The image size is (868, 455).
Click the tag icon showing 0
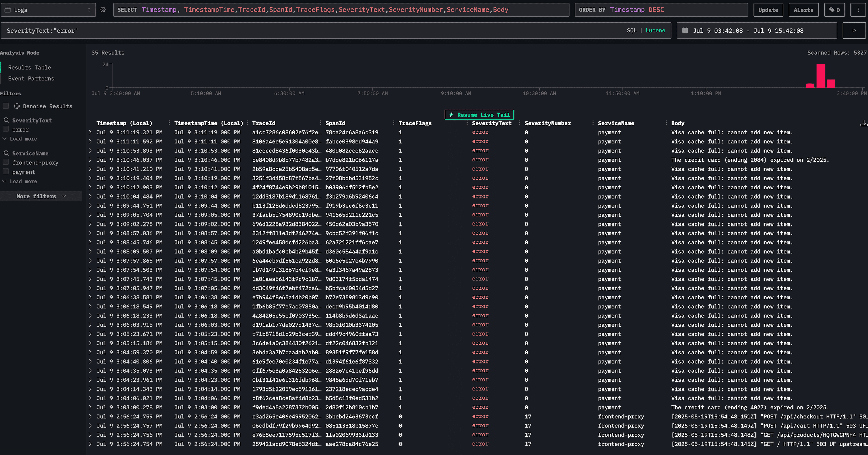pos(834,10)
